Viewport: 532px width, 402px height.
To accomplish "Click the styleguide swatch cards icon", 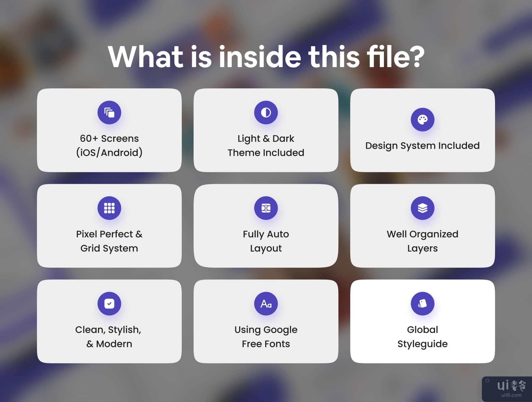I will point(422,304).
